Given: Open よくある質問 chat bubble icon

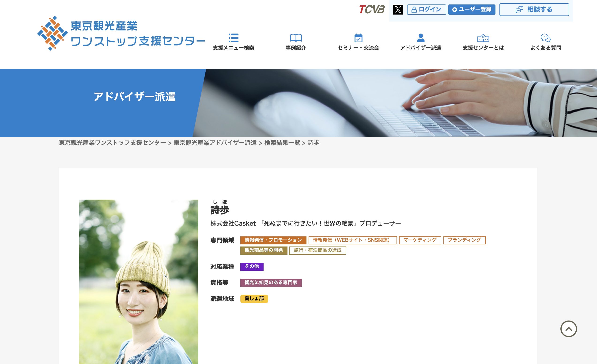Looking at the screenshot, I should tap(545, 38).
